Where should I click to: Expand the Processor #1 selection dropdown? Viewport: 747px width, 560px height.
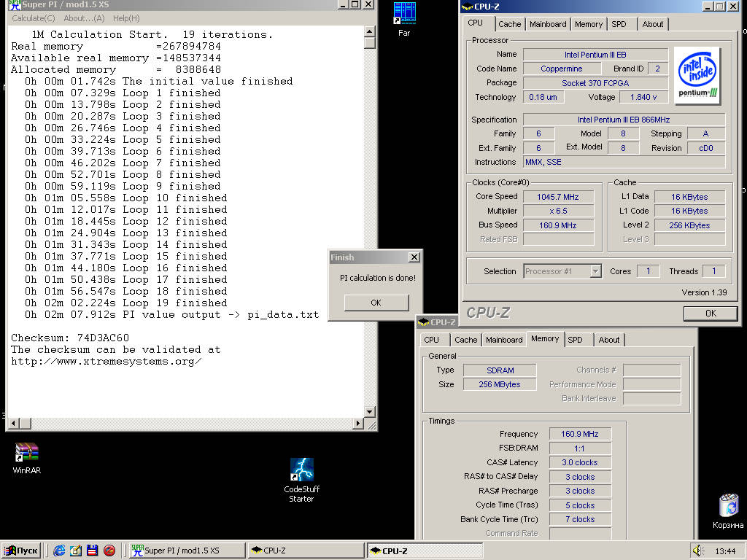595,271
